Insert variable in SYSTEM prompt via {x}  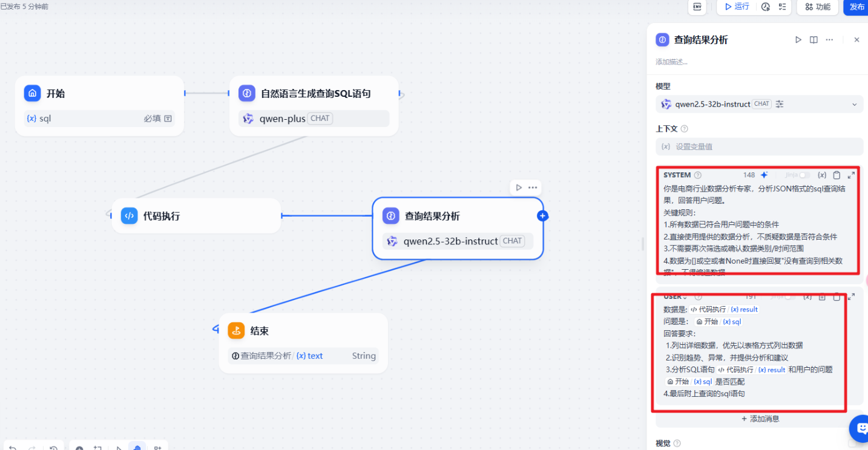[x=822, y=175]
